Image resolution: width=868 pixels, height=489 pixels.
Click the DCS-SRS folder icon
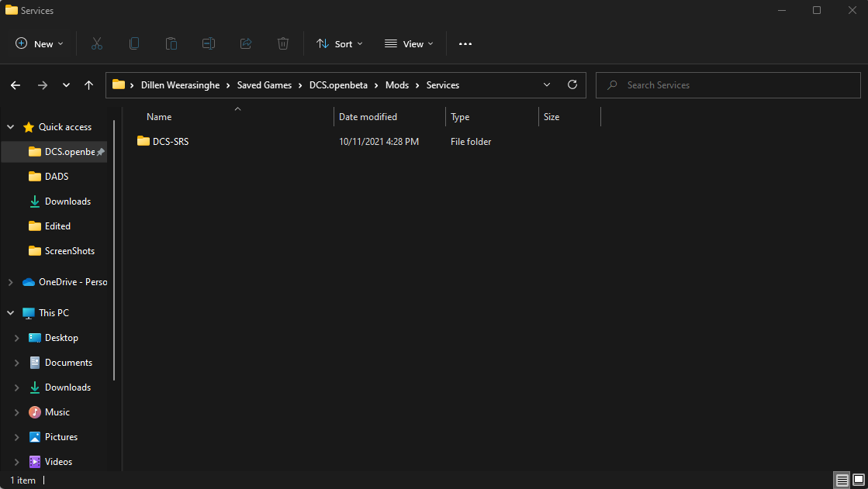coord(144,141)
